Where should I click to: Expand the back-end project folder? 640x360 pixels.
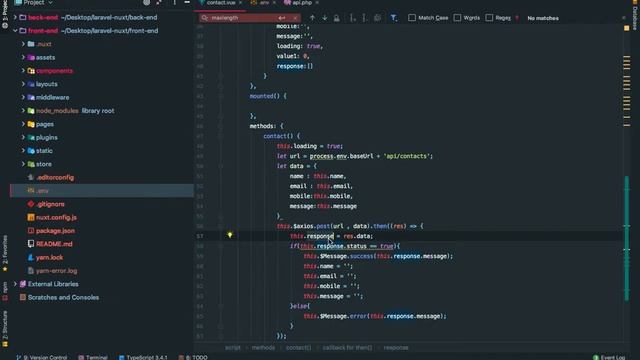(x=16, y=17)
